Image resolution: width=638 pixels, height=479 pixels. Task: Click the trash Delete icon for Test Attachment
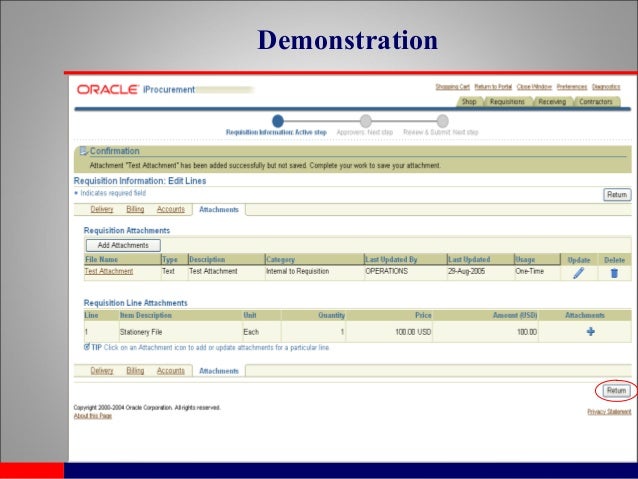613,272
